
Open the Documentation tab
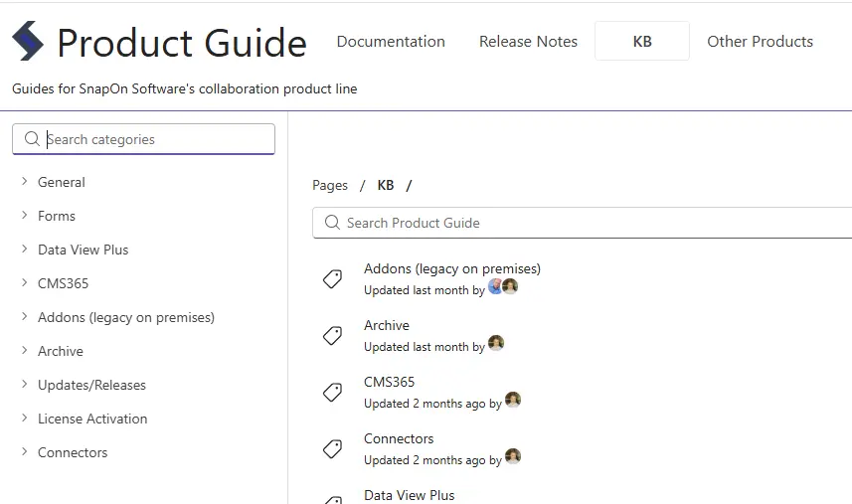coord(391,42)
